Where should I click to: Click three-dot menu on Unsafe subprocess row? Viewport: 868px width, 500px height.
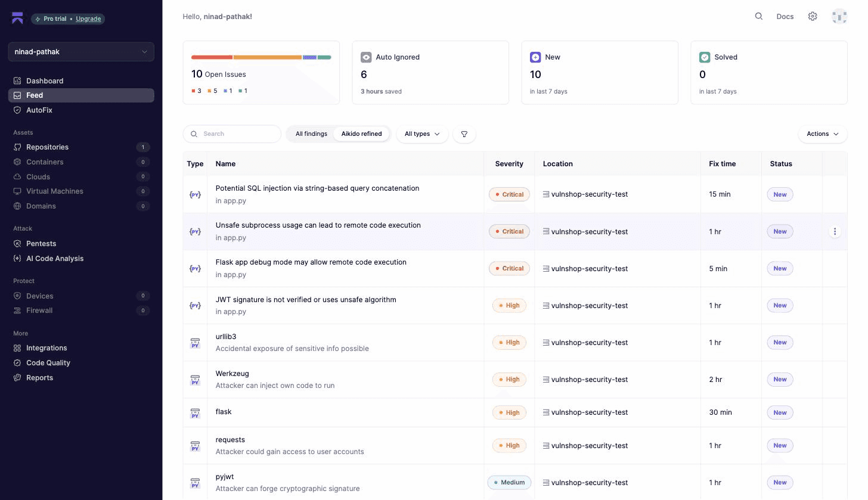point(835,231)
